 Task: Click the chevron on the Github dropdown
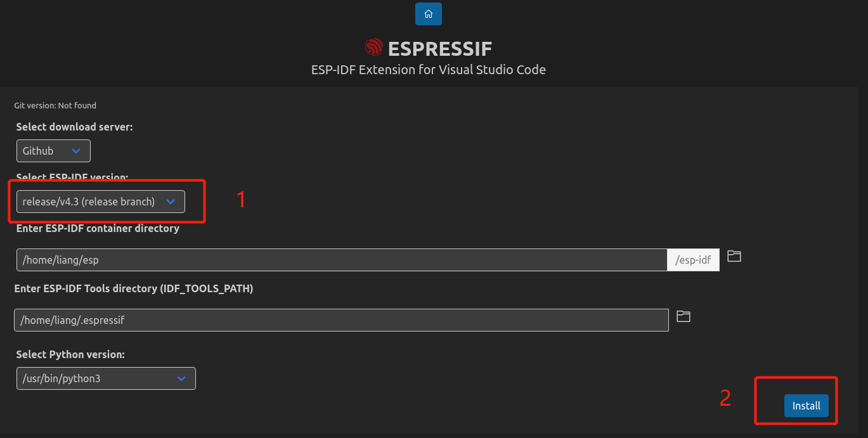tap(76, 151)
